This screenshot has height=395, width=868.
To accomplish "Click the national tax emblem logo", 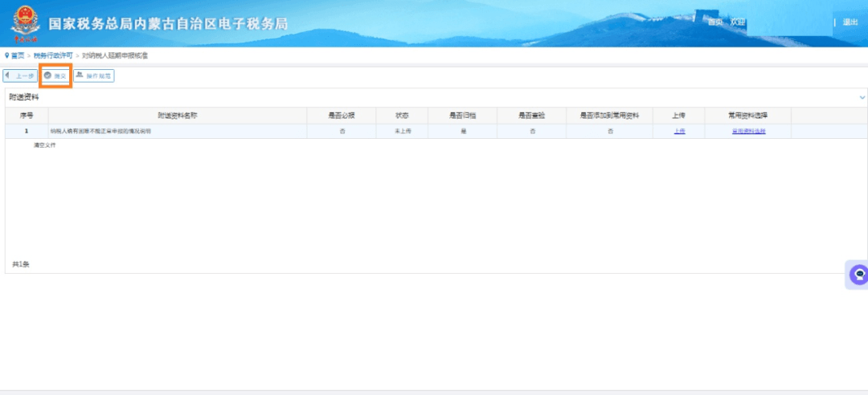I will point(25,23).
